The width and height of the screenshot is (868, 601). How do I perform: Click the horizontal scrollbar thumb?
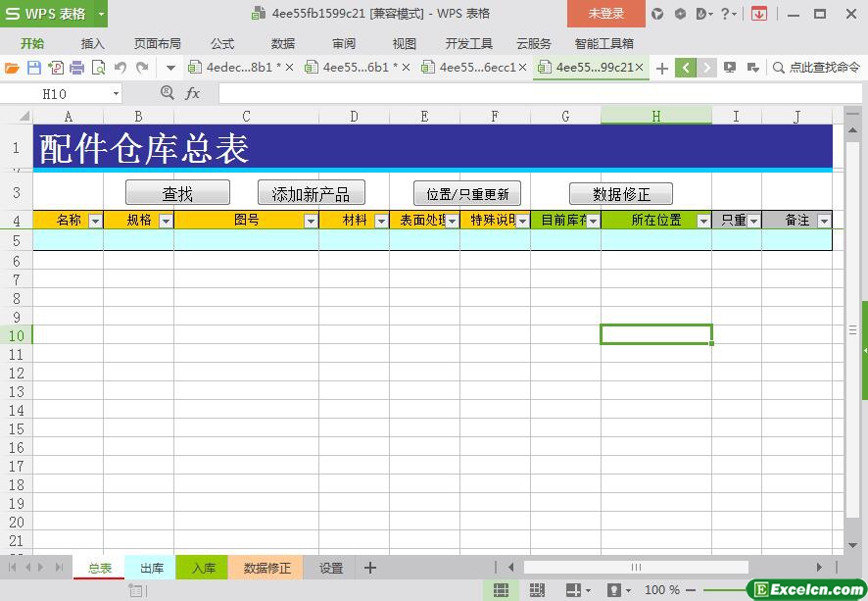(x=635, y=567)
